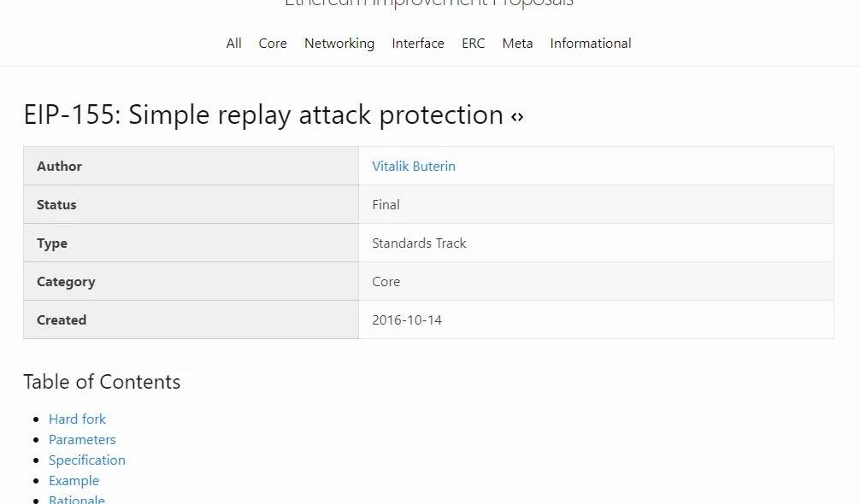Select the Informational nav item

tap(591, 44)
